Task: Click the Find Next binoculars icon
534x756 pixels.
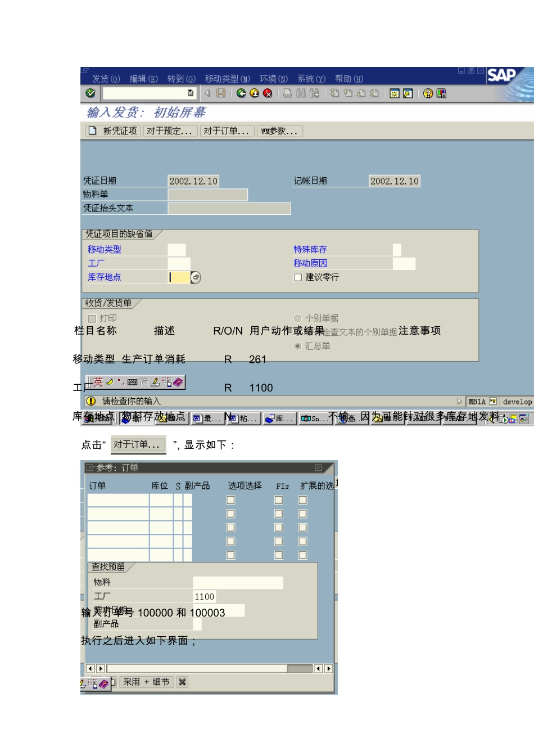Action: [314, 93]
